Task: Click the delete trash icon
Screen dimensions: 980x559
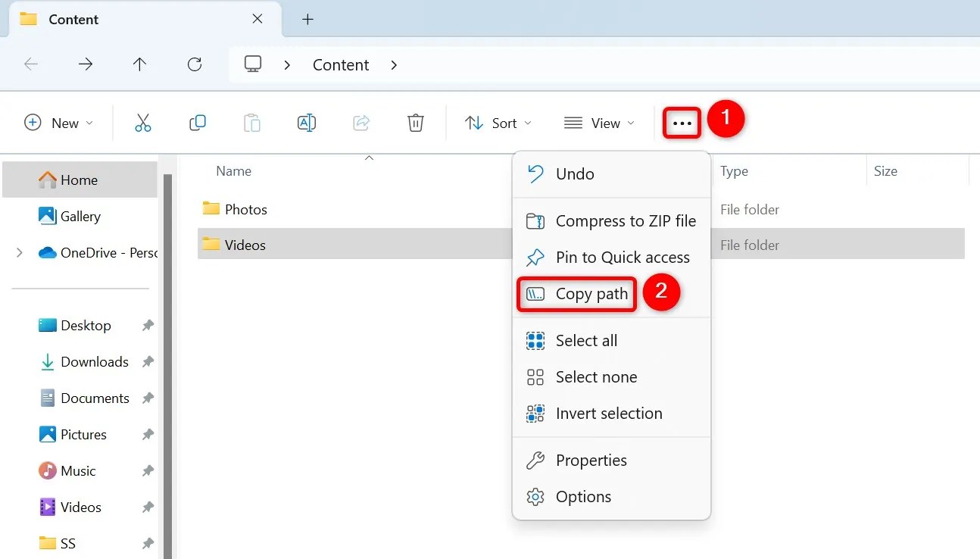Action: [415, 122]
